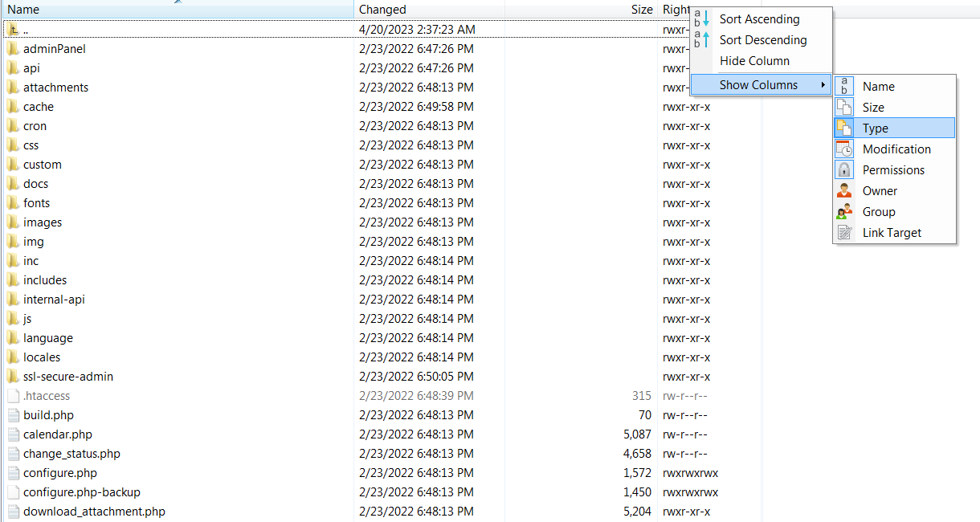Select Hide Column menu entry

tap(753, 61)
